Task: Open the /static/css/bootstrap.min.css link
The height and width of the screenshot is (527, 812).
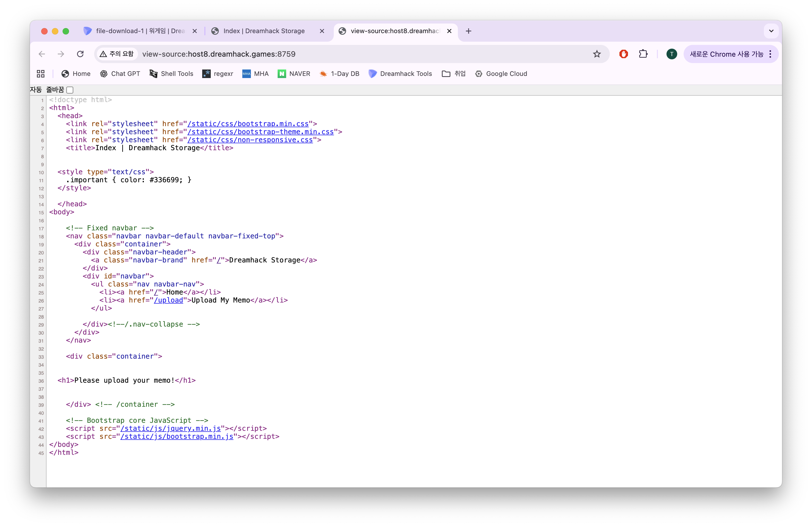Action: 248,124
